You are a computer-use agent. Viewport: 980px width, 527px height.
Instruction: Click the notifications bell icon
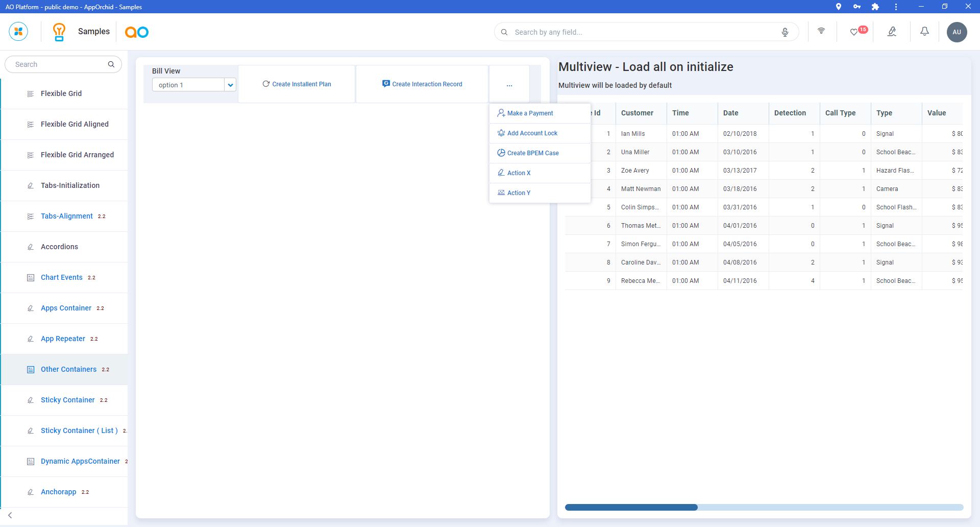[x=924, y=32]
